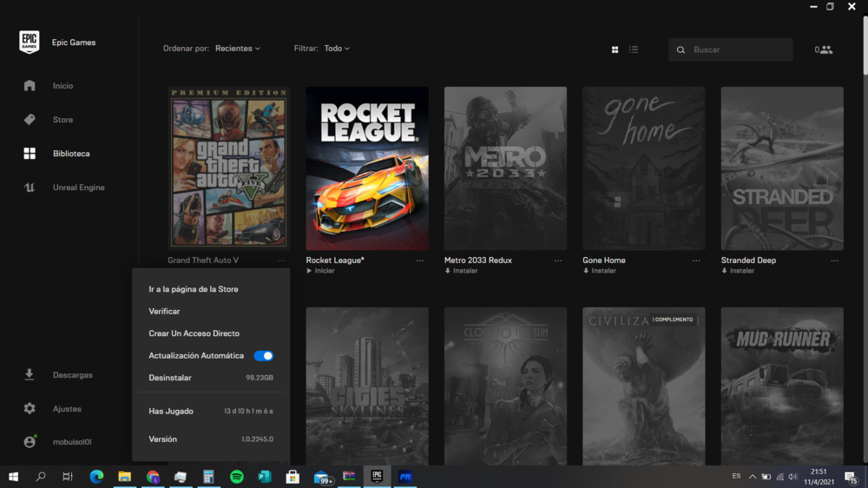Open Microsoft Store taskbar icon
The width and height of the screenshot is (868, 488).
[x=293, y=477]
